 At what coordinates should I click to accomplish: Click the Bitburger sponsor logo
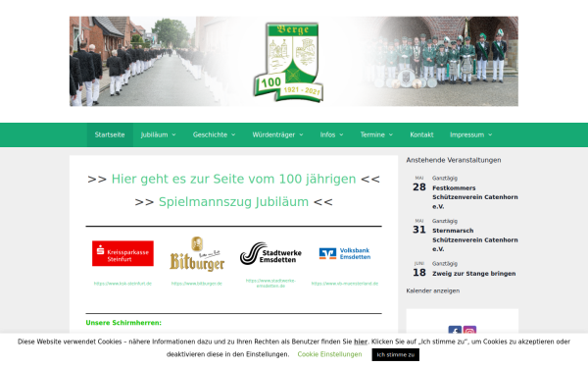197,254
